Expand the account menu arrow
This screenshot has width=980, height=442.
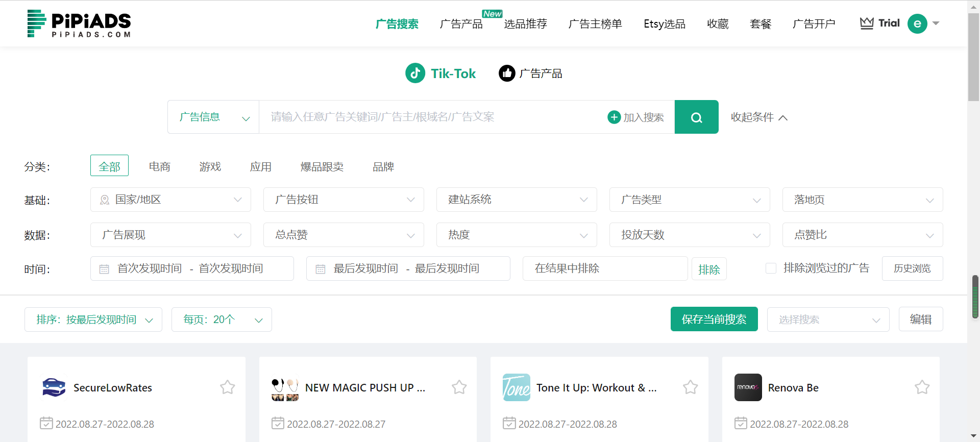tap(936, 23)
